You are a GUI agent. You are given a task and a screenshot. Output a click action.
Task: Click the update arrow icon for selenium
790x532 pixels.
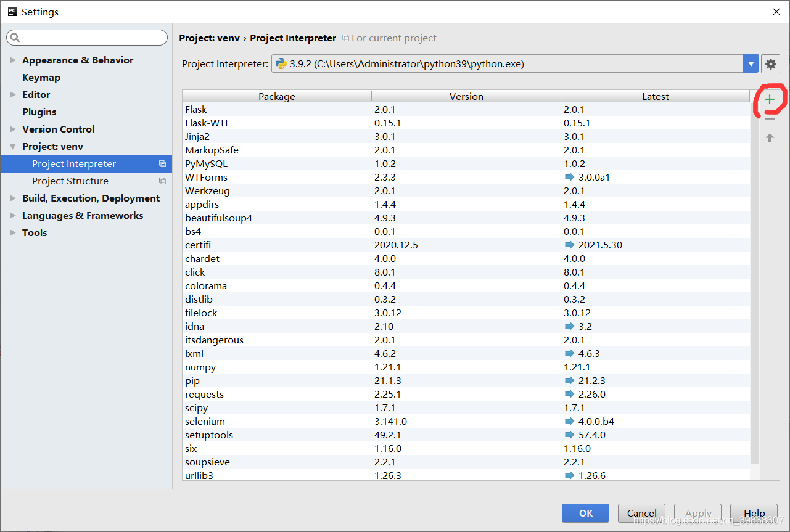click(x=569, y=421)
